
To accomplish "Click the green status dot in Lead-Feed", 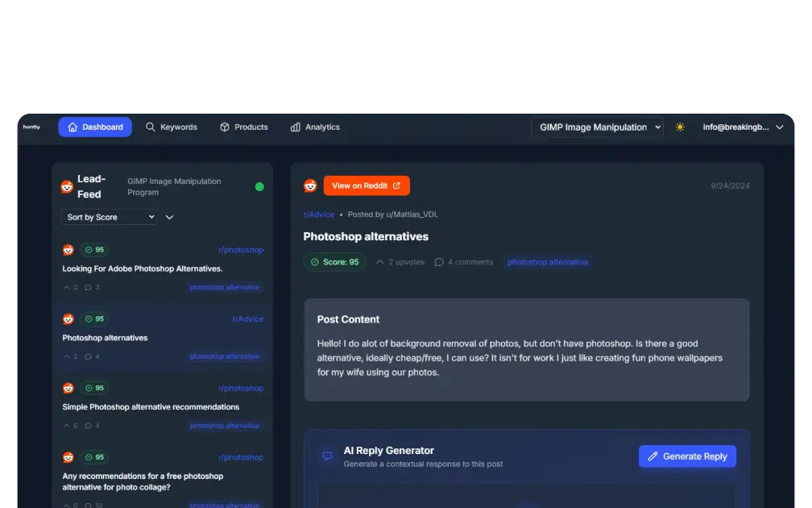I will pos(259,187).
